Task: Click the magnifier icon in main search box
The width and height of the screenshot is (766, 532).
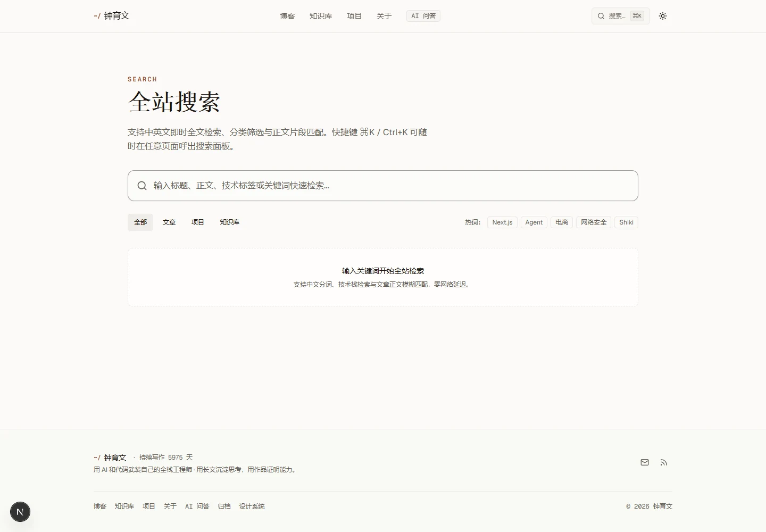Action: (142, 186)
